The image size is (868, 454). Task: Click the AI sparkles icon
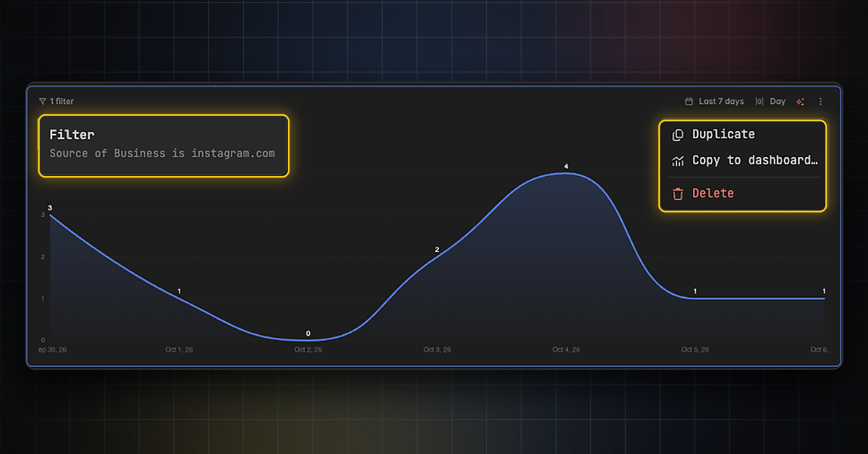coord(800,101)
